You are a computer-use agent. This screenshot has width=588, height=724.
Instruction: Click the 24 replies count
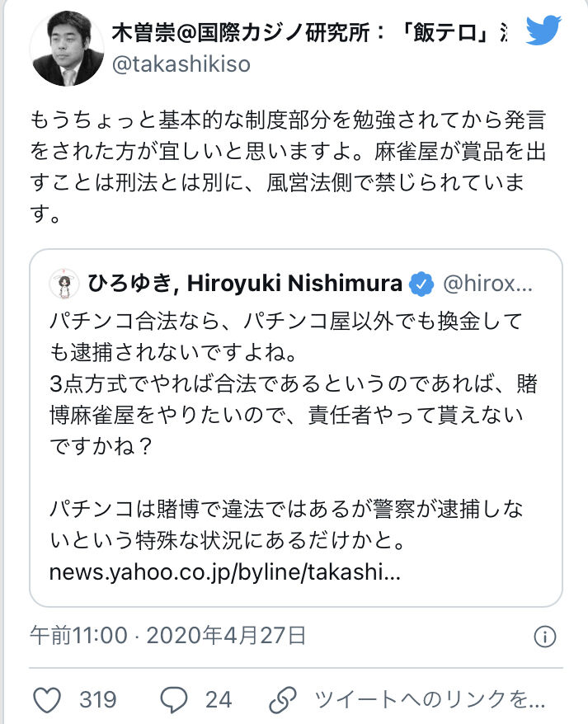pyautogui.click(x=218, y=700)
